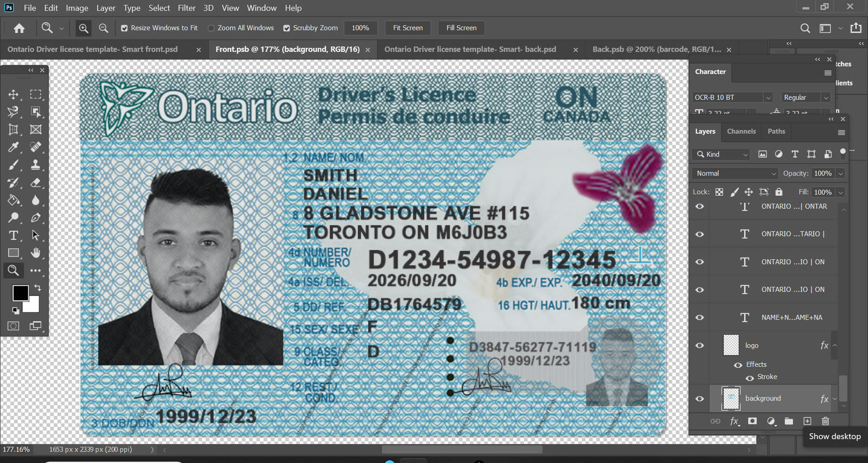Image resolution: width=868 pixels, height=463 pixels.
Task: Switch to the Channels tab
Action: click(741, 131)
